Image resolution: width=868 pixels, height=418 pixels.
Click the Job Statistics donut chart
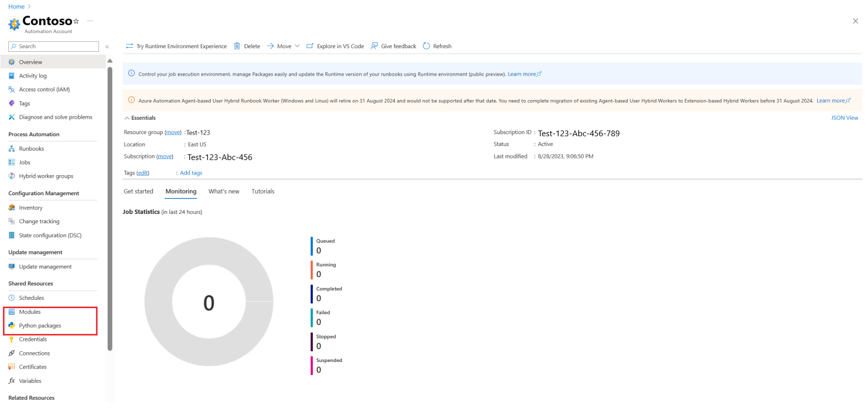209,302
